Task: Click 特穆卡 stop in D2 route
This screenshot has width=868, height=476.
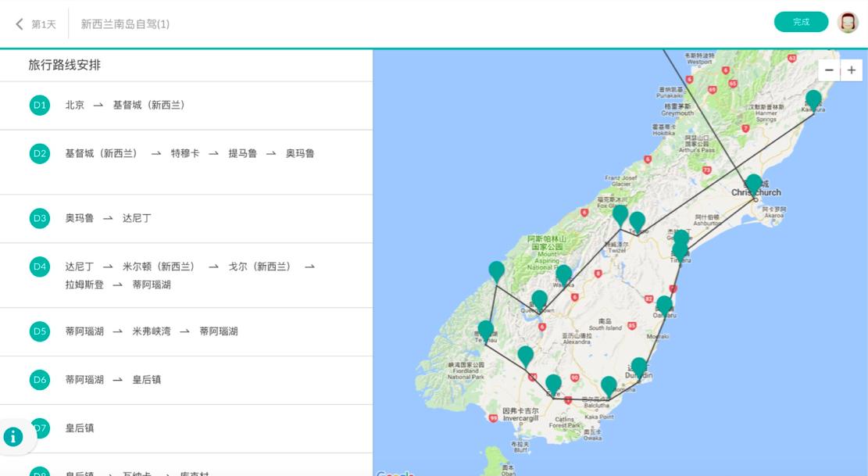Action: 185,153
